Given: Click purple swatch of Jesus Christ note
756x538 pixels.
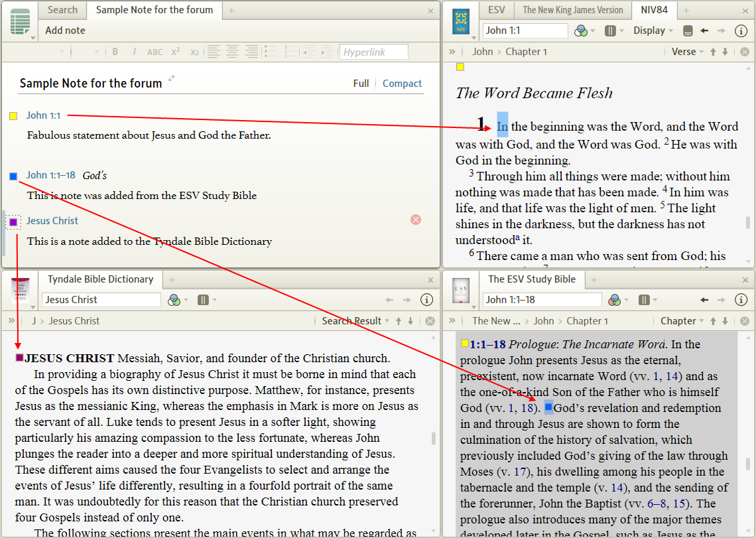Looking at the screenshot, I should [x=13, y=222].
